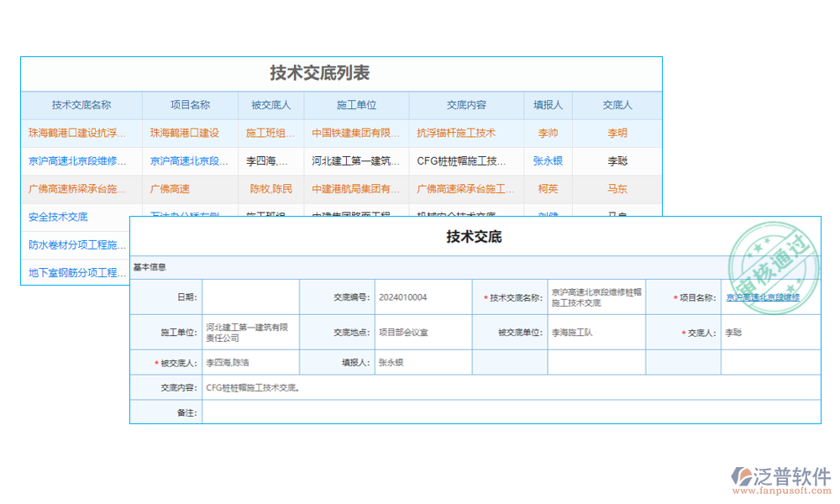The image size is (840, 504).
Task: Sort by the 交底人 column header
Action: click(617, 104)
